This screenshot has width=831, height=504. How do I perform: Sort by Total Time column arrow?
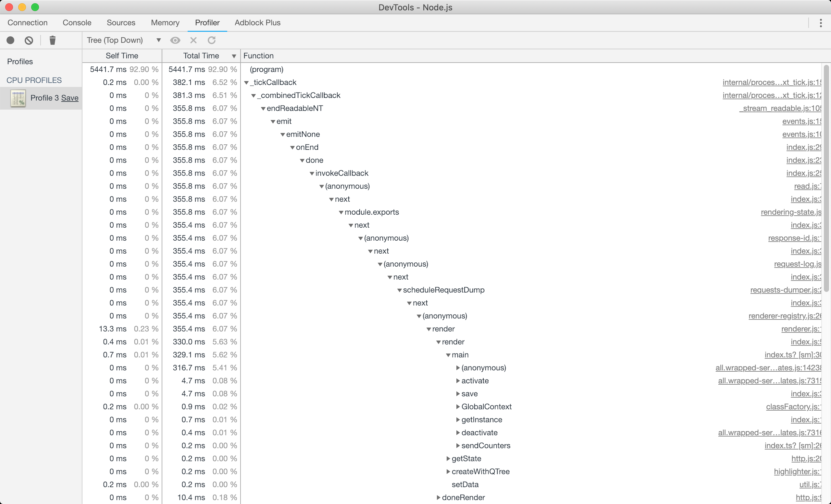(x=234, y=56)
